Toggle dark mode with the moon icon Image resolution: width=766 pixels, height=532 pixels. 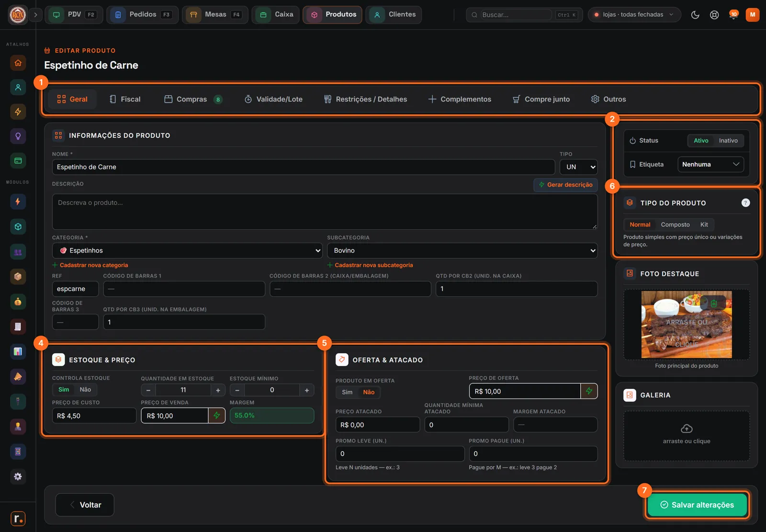(695, 15)
